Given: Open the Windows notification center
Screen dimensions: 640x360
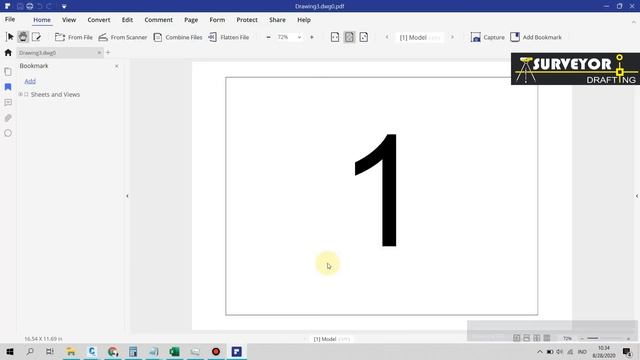Looking at the screenshot, I should pos(627,351).
